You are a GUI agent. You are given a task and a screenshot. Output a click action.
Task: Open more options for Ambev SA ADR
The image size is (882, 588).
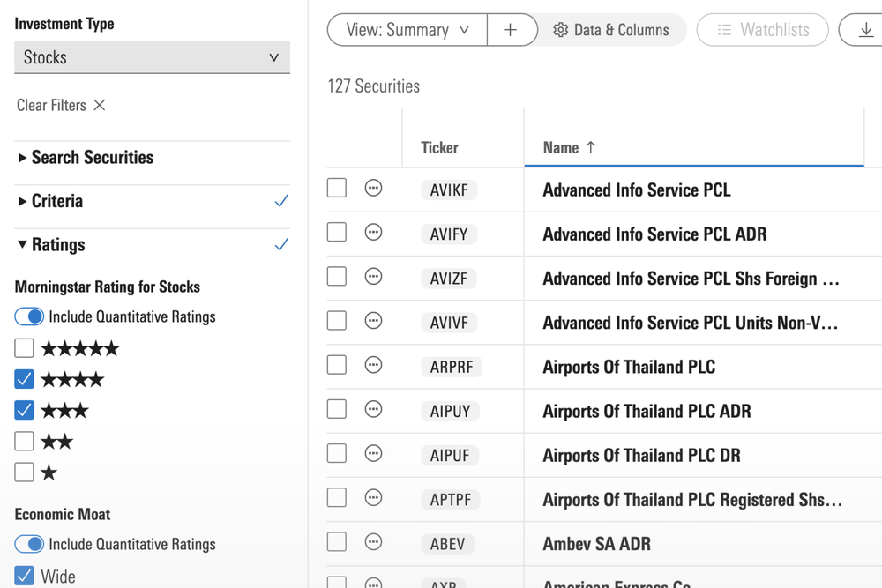373,541
